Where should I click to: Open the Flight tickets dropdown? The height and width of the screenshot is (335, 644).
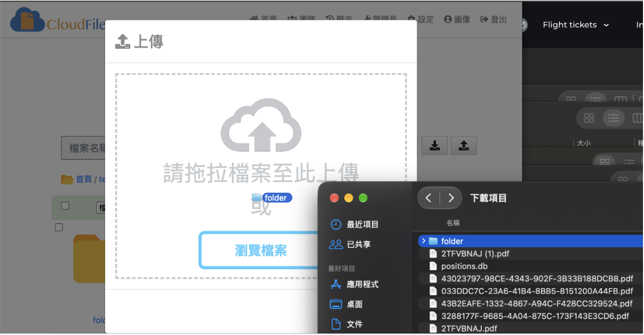575,25
